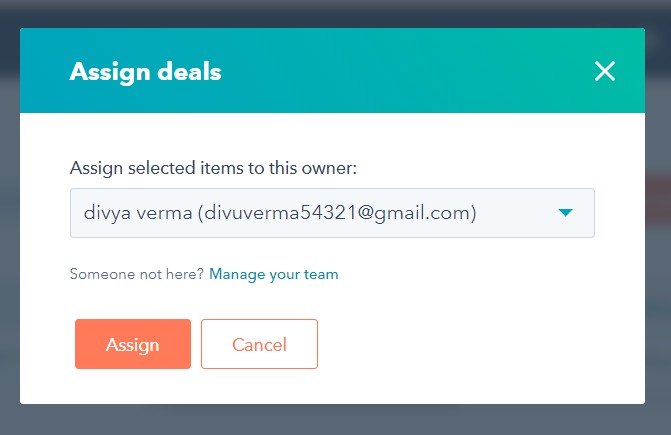Cancel the deal assignment
The width and height of the screenshot is (671, 435).
[259, 344]
